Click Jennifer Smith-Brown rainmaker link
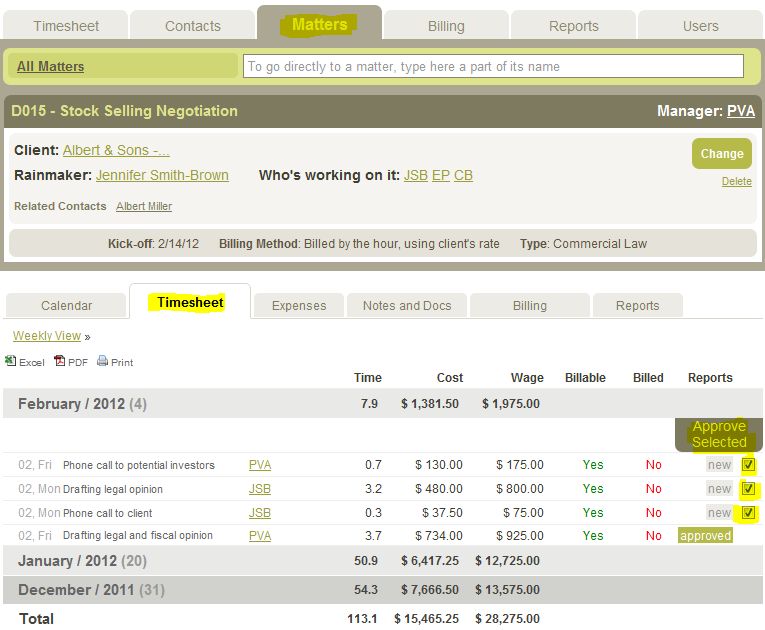The image size is (765, 630). pyautogui.click(x=162, y=175)
